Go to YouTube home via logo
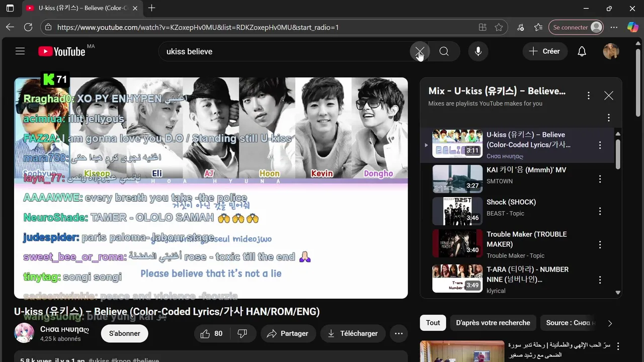Screen dimensions: 644x362 click(61, 51)
